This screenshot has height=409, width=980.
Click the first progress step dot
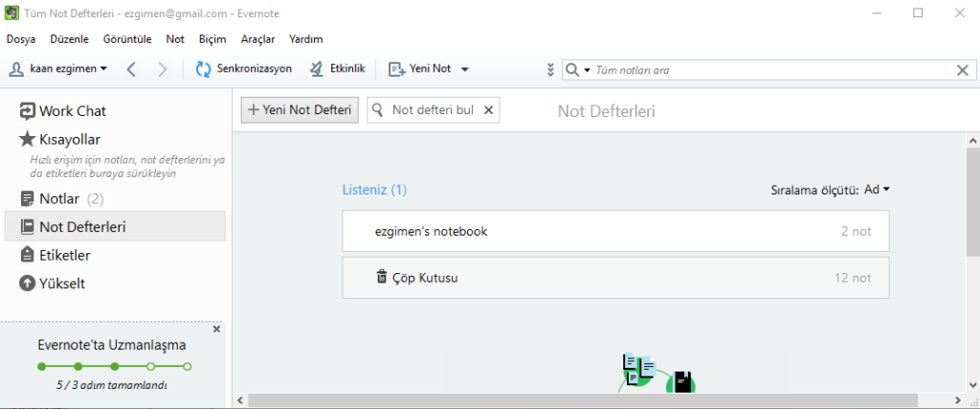[41, 367]
